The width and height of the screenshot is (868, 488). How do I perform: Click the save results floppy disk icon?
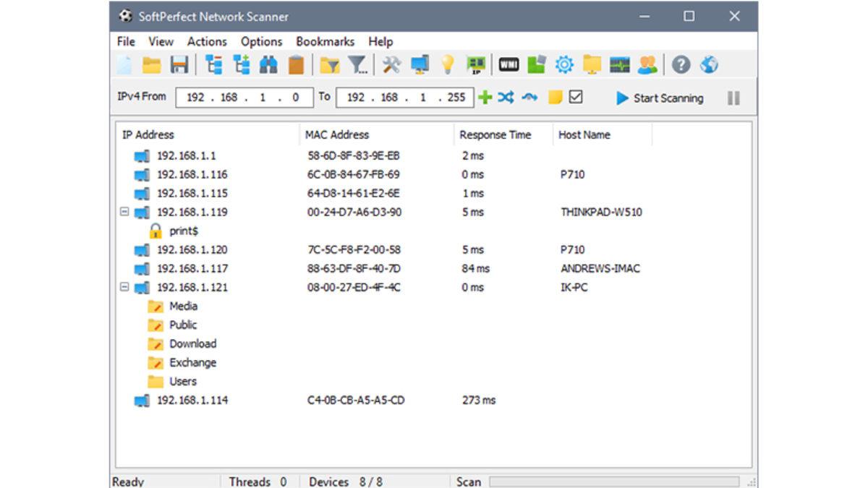point(179,66)
